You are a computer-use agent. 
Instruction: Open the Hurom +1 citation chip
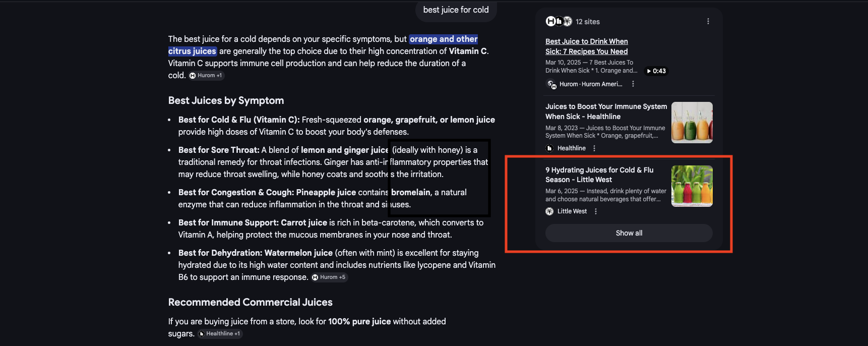tap(207, 76)
